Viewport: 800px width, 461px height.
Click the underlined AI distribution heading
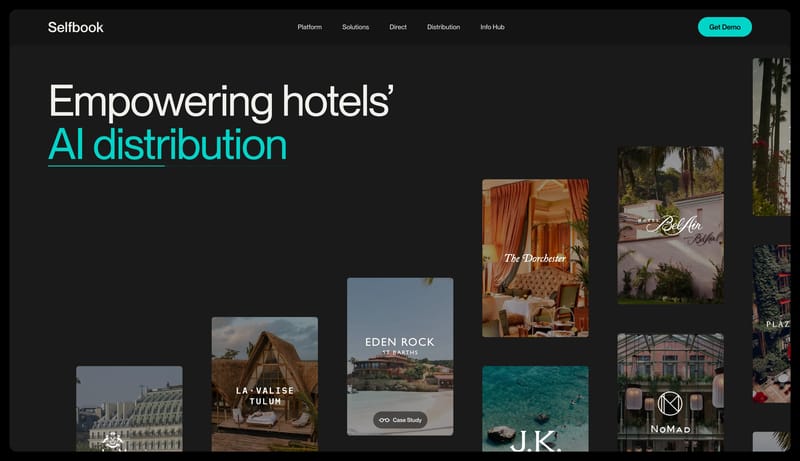[167, 145]
